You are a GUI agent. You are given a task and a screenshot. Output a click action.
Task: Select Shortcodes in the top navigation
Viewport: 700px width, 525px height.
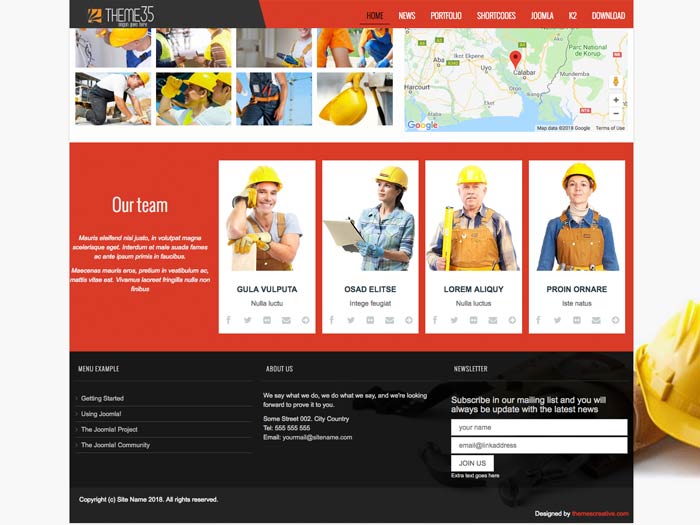point(496,16)
